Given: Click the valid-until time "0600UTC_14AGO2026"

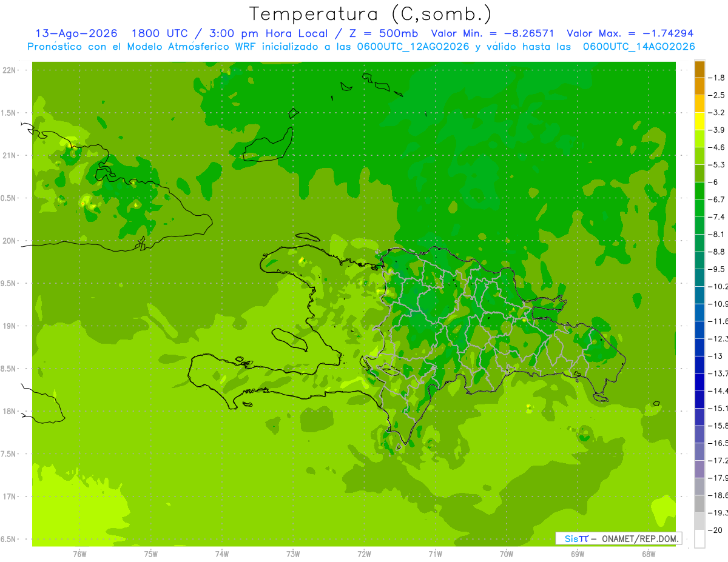Looking at the screenshot, I should (639, 47).
